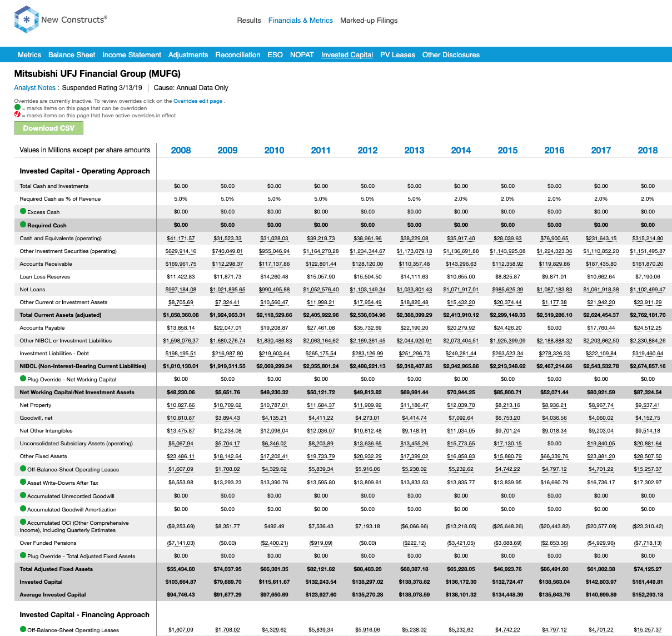Click the 2015 column header

507,150
